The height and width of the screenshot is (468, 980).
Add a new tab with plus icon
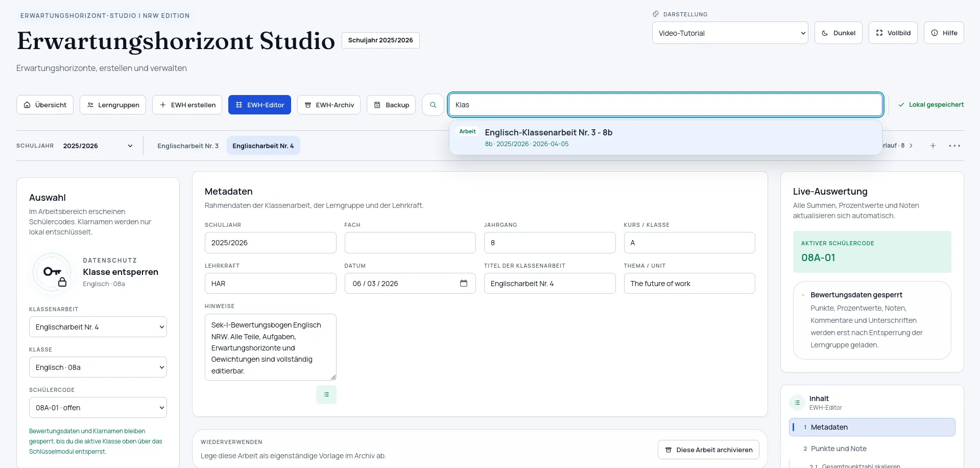[x=933, y=146]
